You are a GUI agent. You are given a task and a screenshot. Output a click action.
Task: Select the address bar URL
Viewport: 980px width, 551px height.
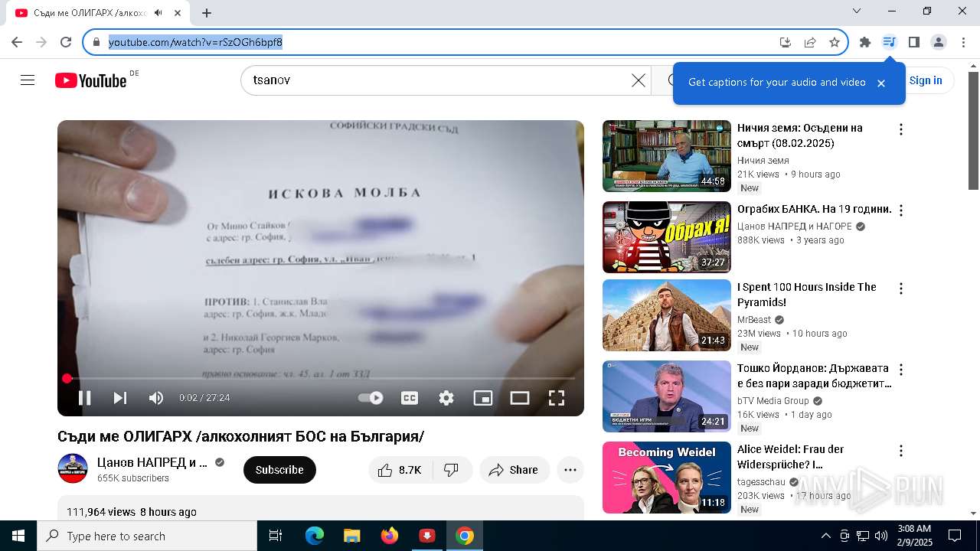tap(195, 42)
